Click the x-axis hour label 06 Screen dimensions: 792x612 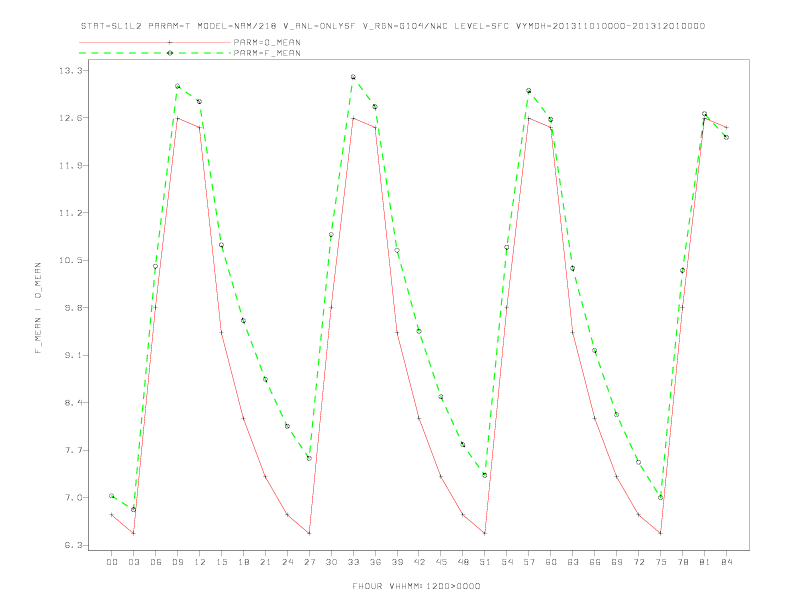[x=156, y=562]
